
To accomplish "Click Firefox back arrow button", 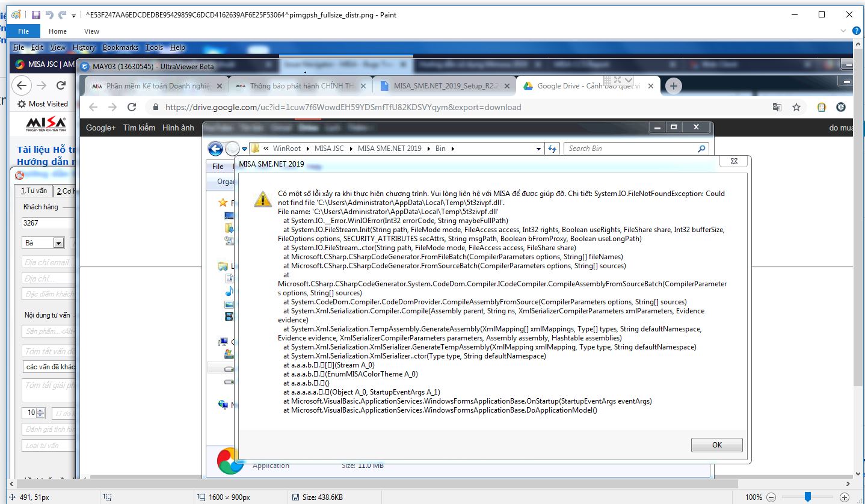I will (22, 85).
